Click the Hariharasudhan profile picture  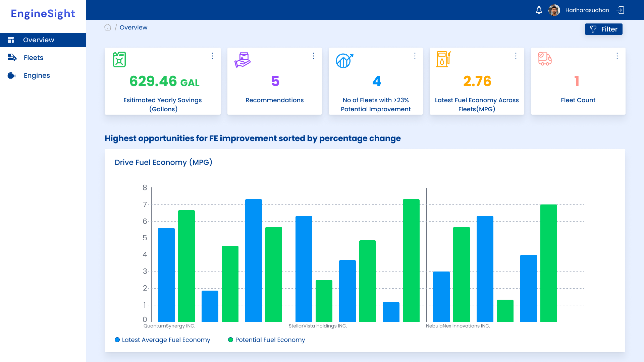click(x=555, y=10)
